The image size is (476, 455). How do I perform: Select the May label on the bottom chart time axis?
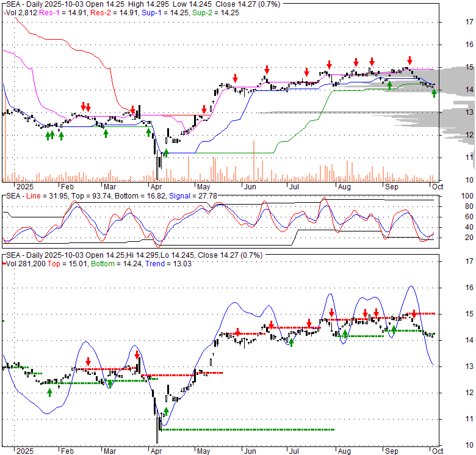tap(203, 451)
